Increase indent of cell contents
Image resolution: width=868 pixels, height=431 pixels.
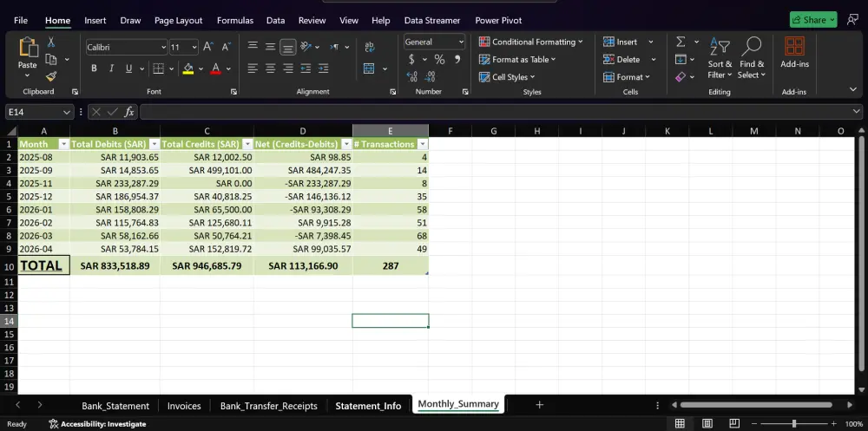coord(324,69)
